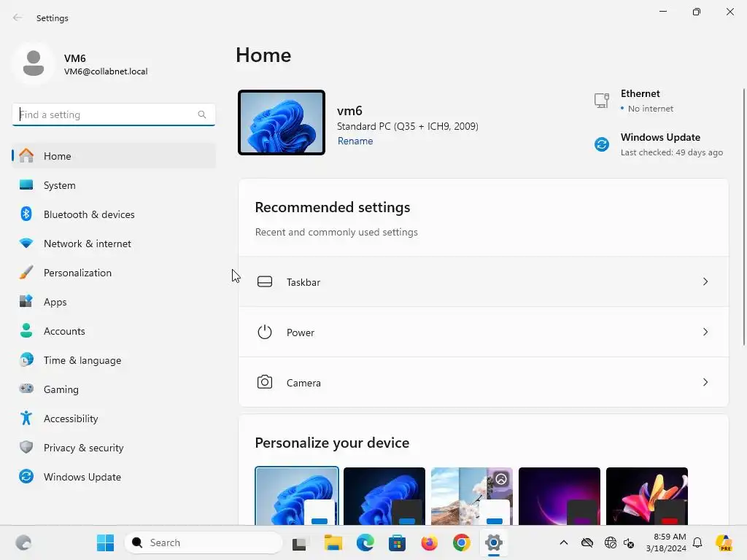
Task: Click the Camera row icon
Action: pyautogui.click(x=265, y=382)
